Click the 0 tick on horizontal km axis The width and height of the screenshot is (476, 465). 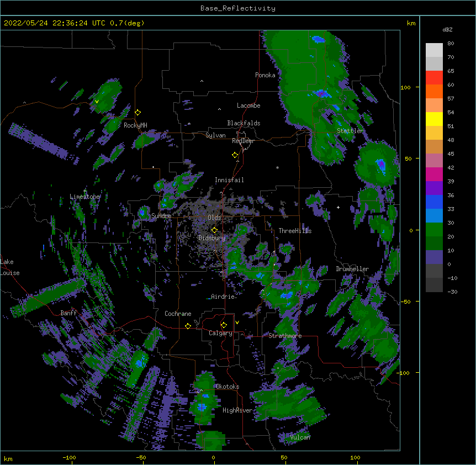tap(213, 457)
